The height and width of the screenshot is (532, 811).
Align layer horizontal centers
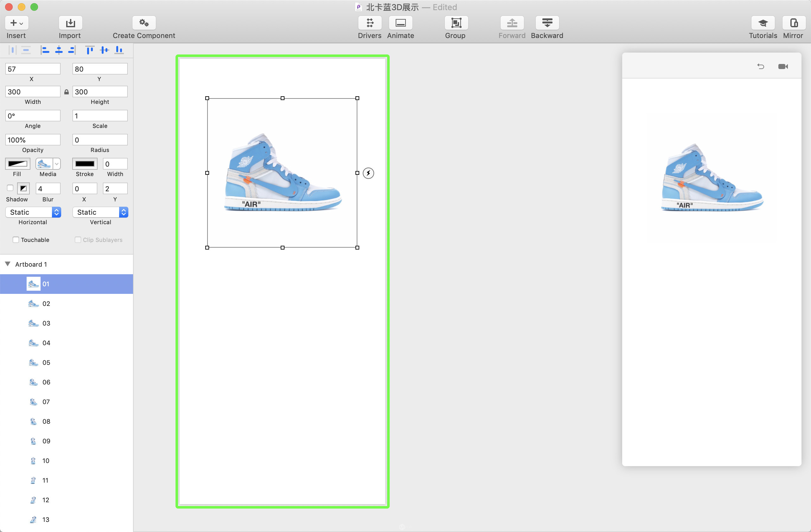tap(59, 50)
